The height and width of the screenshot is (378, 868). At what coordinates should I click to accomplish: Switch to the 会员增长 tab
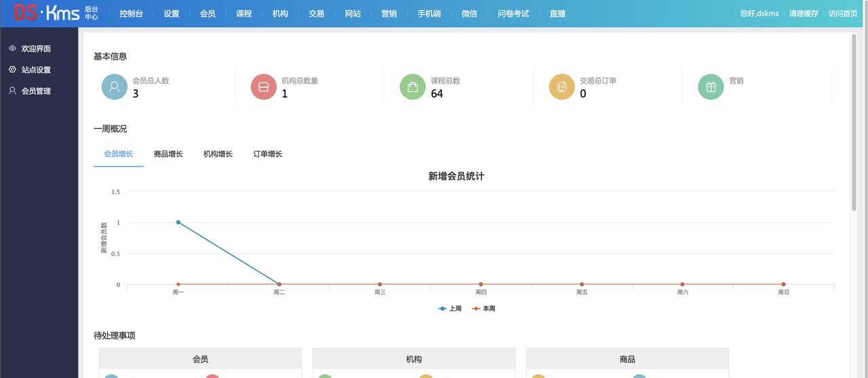119,154
